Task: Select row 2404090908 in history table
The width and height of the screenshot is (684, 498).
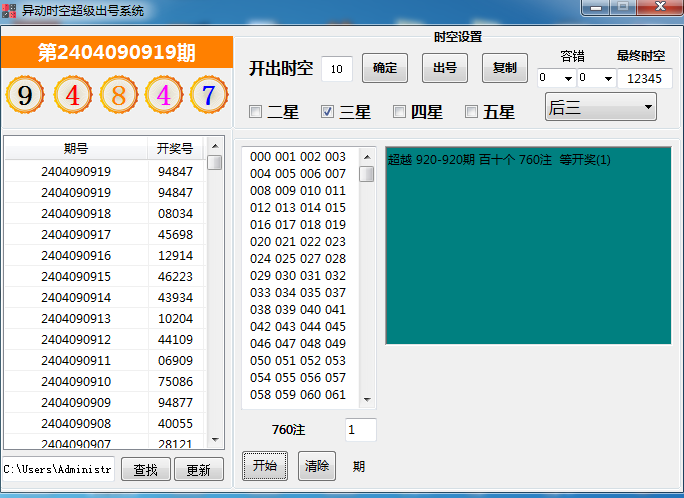Action: click(x=105, y=423)
